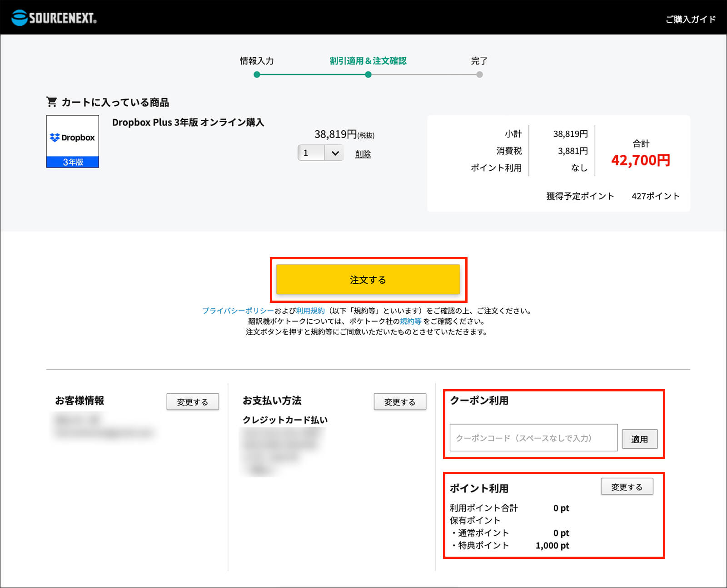Open the quantity dropdown showing 1

tap(320, 153)
